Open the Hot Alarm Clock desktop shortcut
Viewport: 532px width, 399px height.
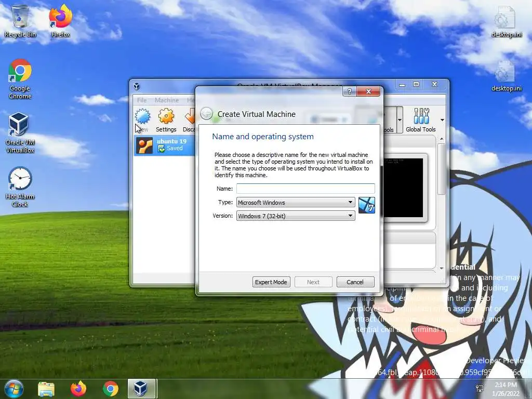(x=20, y=187)
